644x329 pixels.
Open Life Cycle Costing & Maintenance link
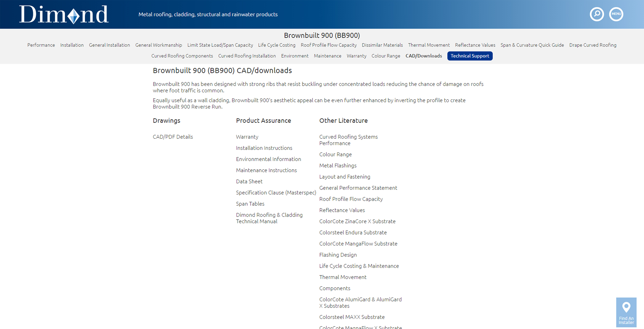(x=359, y=266)
